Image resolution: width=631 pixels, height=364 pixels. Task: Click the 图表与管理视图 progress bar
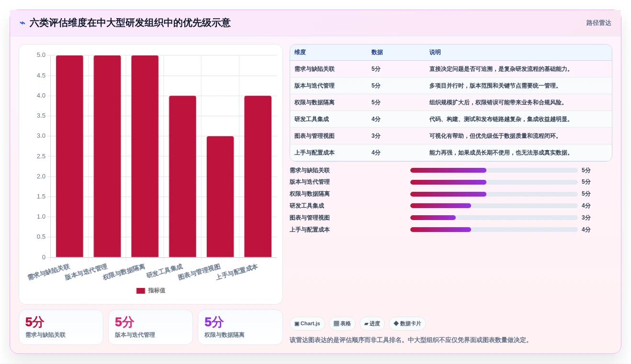pos(494,218)
